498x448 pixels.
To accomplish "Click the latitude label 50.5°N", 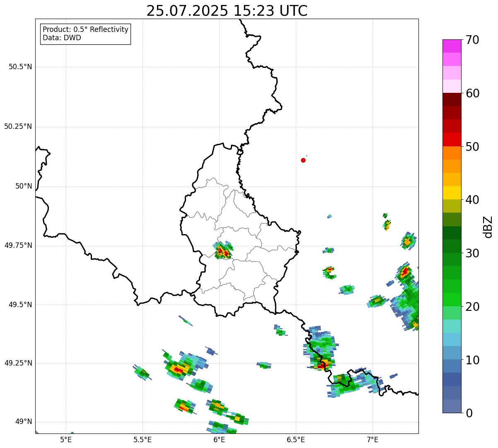I will point(20,67).
